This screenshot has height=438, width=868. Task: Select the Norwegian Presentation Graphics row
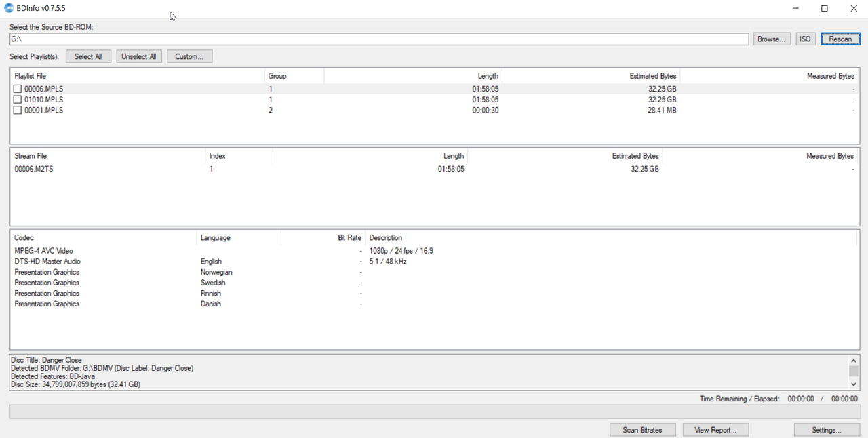pyautogui.click(x=434, y=273)
